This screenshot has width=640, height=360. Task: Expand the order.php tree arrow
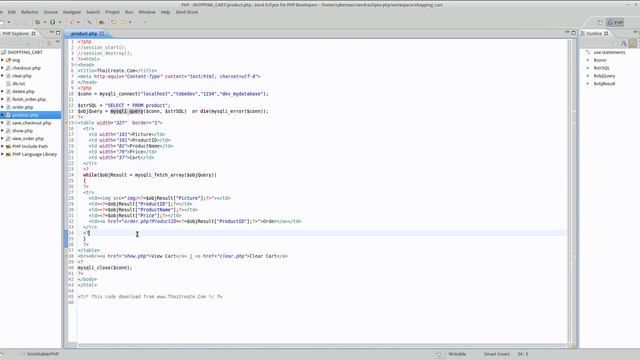tap(2, 107)
